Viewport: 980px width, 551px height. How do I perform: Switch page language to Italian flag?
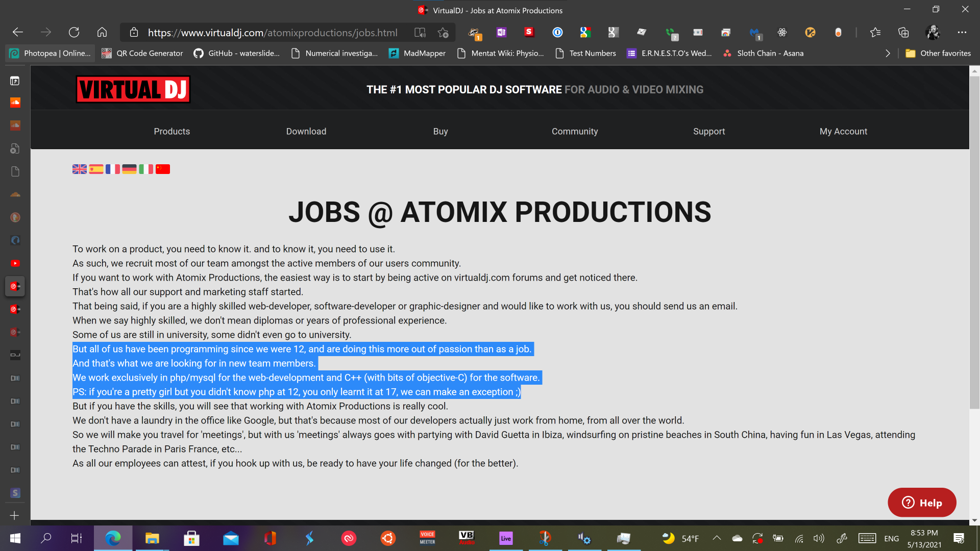click(x=146, y=169)
